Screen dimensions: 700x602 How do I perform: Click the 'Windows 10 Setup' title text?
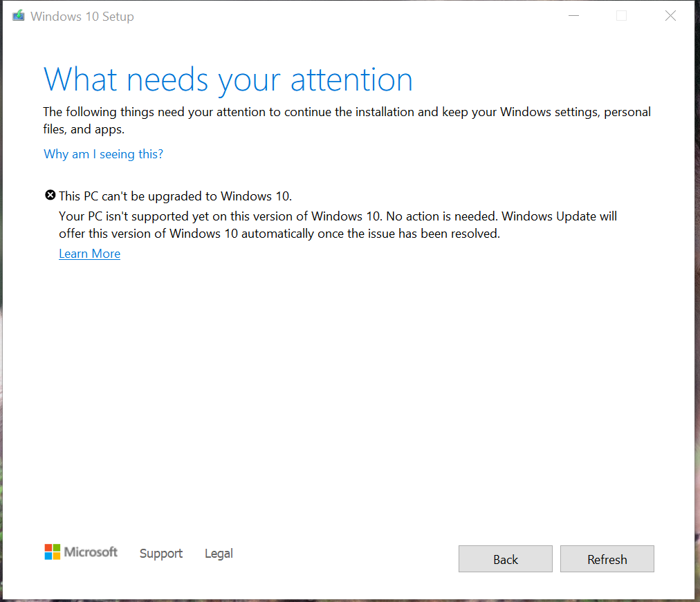(82, 17)
